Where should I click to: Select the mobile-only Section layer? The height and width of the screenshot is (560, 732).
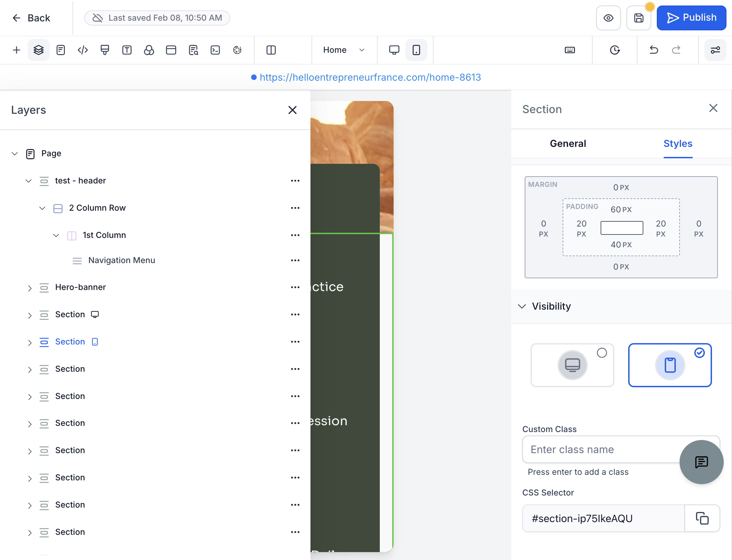(70, 342)
